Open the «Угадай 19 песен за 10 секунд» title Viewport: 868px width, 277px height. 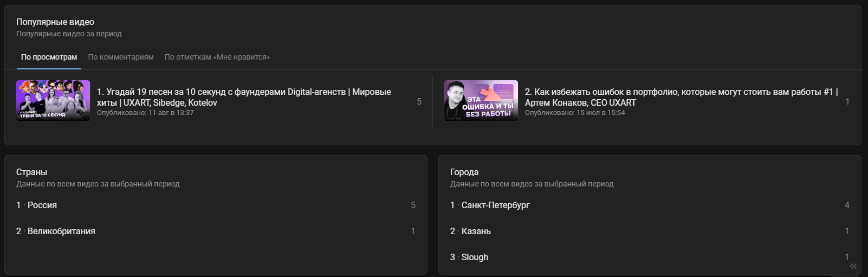click(x=244, y=97)
